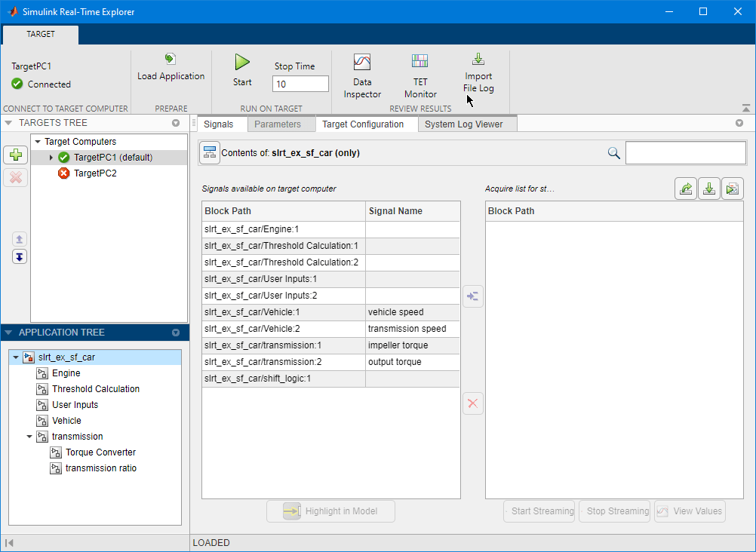Click the Load Application icon
This screenshot has width=756, height=552.
171,60
